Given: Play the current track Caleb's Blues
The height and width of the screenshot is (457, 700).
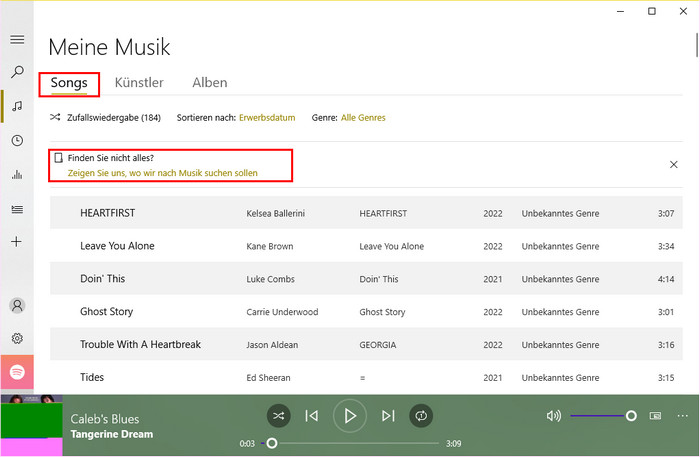Looking at the screenshot, I should coord(350,416).
